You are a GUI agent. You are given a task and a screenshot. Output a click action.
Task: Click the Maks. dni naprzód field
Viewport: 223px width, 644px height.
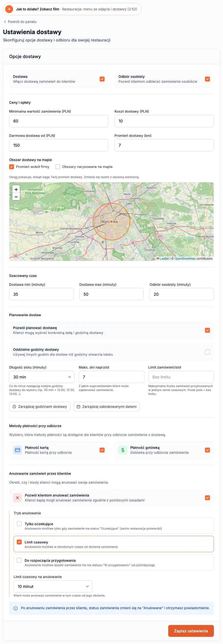111,377
